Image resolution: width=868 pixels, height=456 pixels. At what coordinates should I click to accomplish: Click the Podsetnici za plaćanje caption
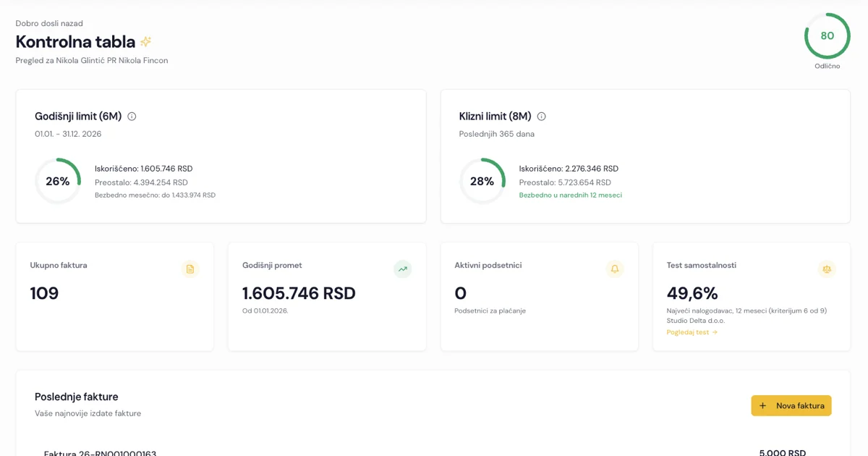[490, 311]
